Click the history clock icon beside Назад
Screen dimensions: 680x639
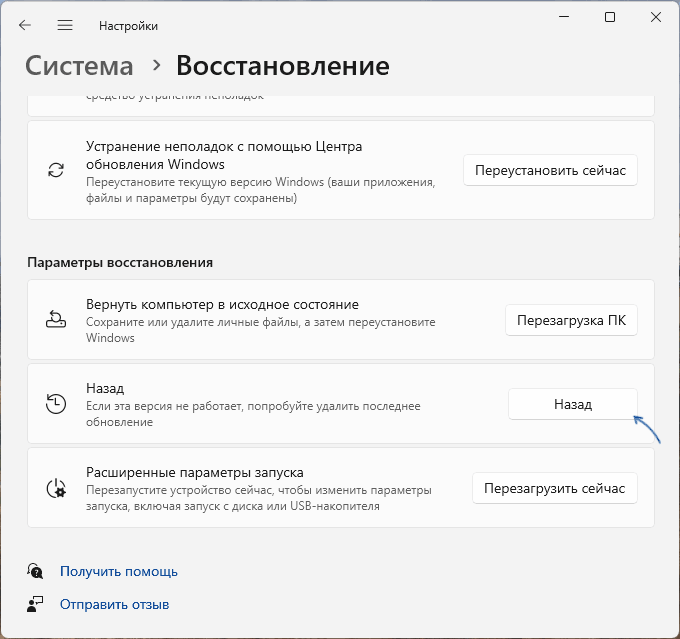[56, 403]
